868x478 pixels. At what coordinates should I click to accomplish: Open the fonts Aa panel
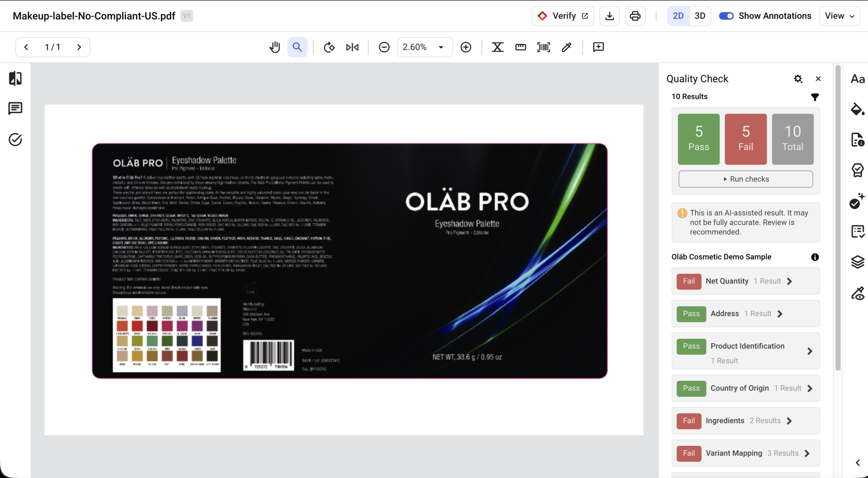click(x=858, y=79)
